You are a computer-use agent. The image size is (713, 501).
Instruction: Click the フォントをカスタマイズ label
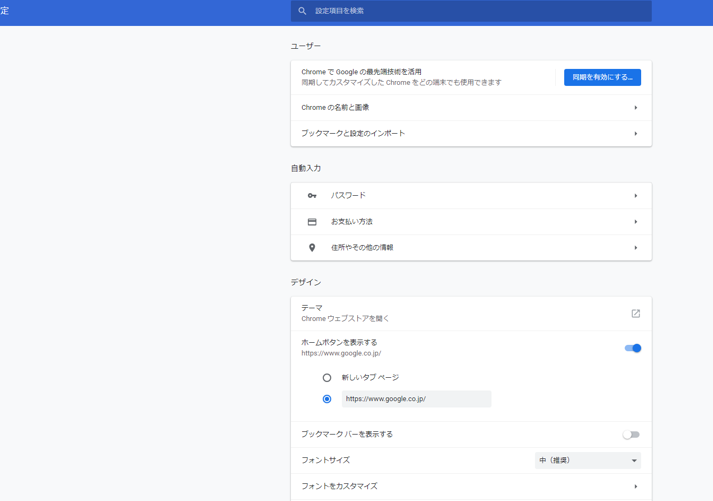339,486
